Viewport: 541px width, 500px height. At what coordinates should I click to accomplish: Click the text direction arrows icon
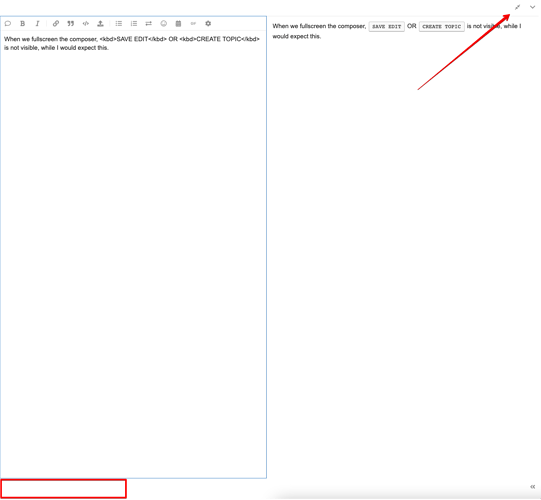pyautogui.click(x=148, y=23)
